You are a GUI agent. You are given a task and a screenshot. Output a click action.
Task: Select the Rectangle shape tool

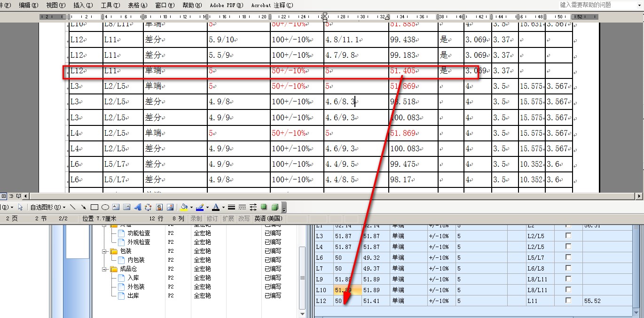tap(94, 207)
